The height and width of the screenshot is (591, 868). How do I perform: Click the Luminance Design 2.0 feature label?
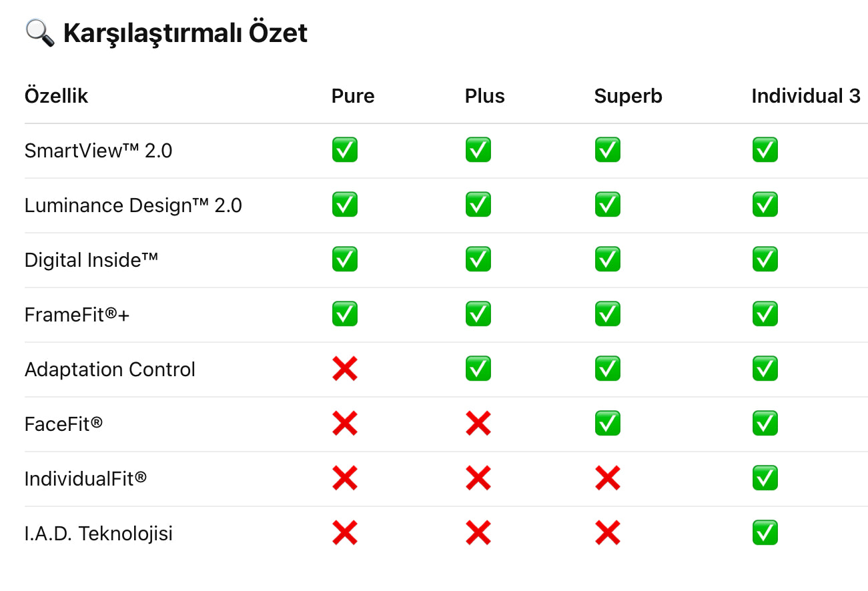click(133, 205)
